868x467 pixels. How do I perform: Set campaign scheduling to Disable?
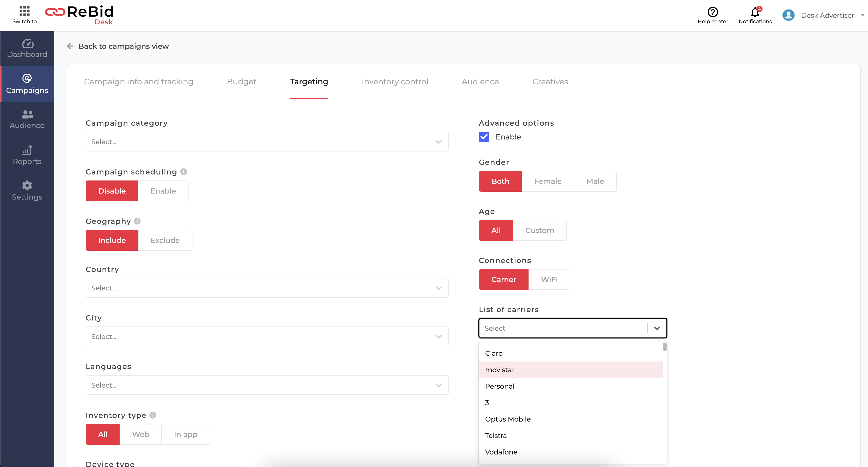(112, 191)
